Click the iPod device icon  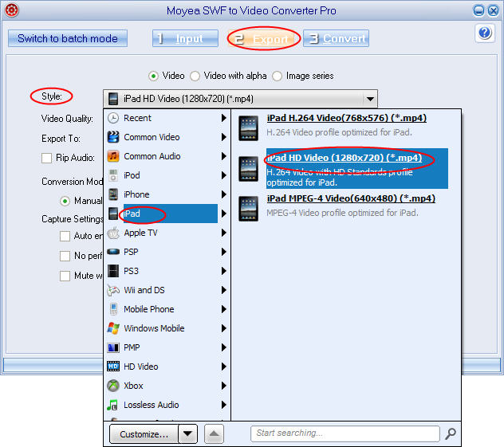(x=113, y=175)
